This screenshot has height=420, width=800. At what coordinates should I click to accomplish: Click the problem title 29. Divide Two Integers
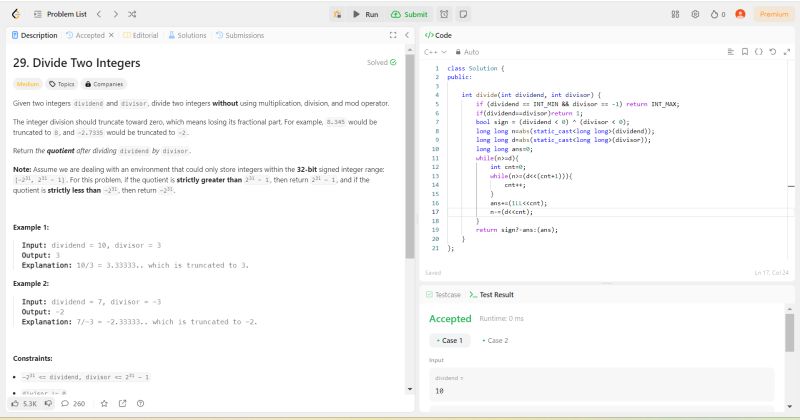pos(77,63)
